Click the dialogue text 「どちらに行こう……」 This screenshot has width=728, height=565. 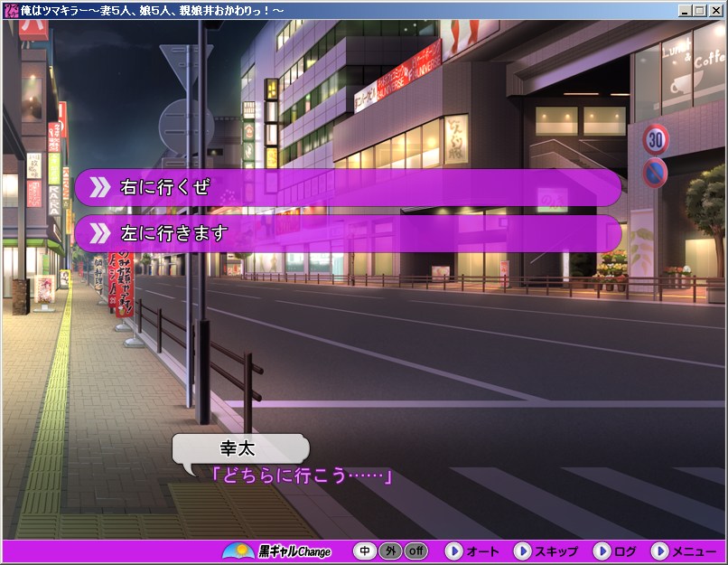coord(302,476)
